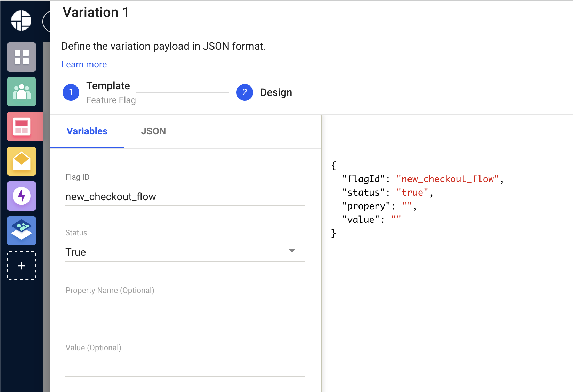Click the Learn more link

[x=84, y=65]
